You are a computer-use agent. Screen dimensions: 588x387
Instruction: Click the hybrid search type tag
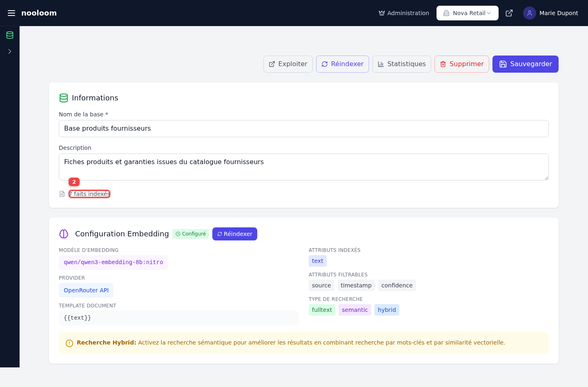[x=387, y=310]
